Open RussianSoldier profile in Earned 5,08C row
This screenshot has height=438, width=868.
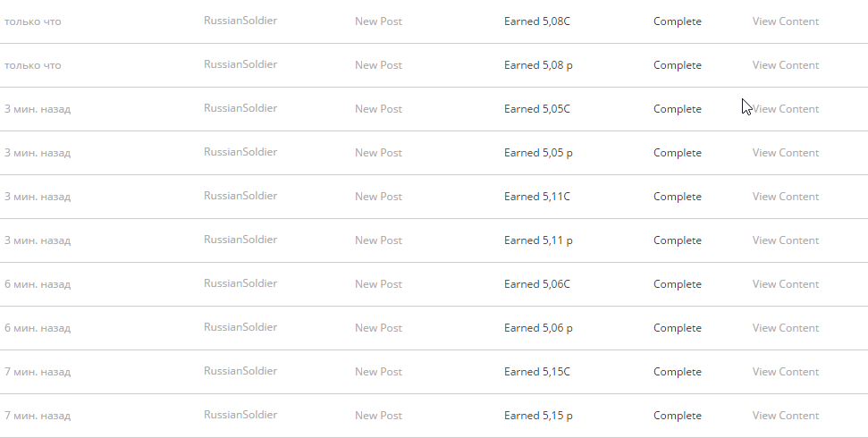(x=240, y=21)
